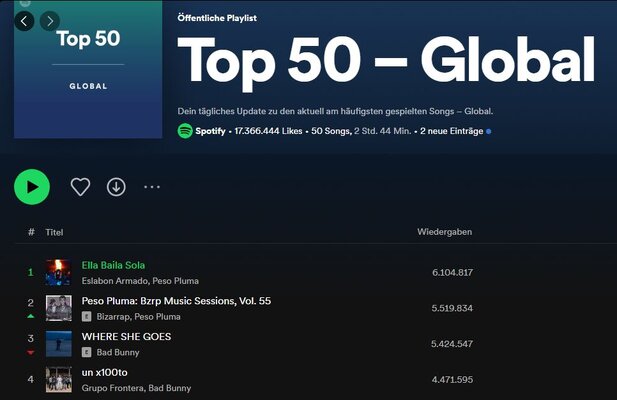Open artist Bad Bunny under un x100to
Image resolution: width=617 pixels, height=400 pixels.
[170, 388]
